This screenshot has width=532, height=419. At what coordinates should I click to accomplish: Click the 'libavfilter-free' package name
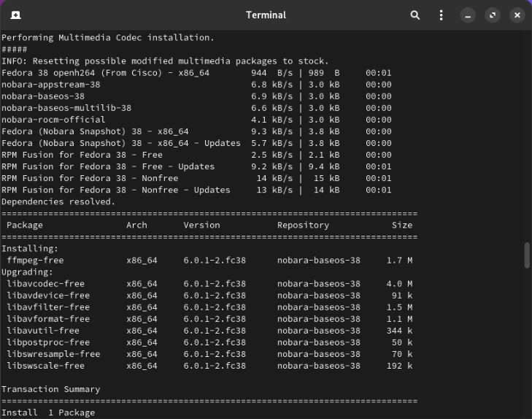click(48, 307)
